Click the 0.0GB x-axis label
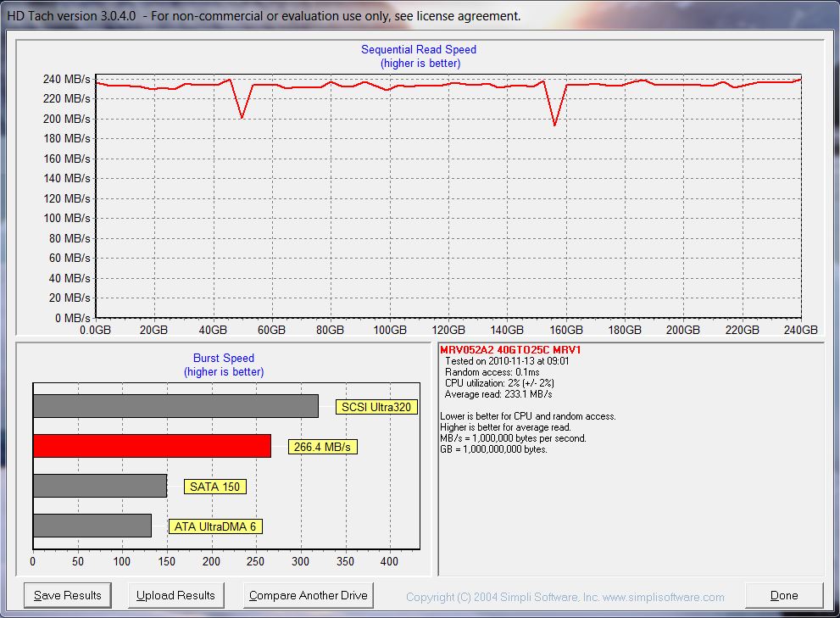 click(95, 330)
